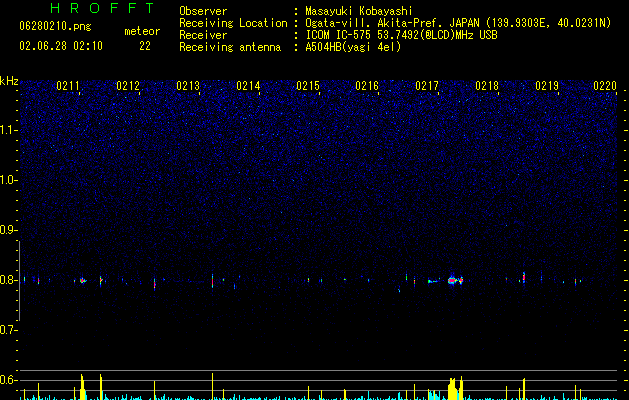Click the 0214 time marker
The image size is (629, 400).
[x=248, y=86]
